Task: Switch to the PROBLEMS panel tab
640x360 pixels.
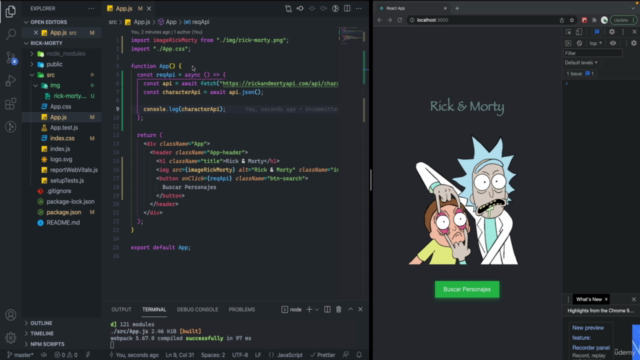Action: point(242,309)
